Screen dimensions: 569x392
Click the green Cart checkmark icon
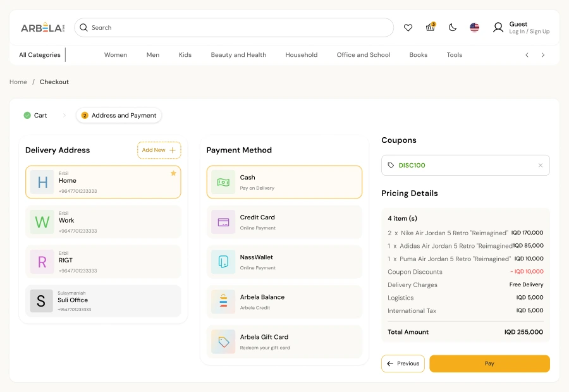coord(27,116)
